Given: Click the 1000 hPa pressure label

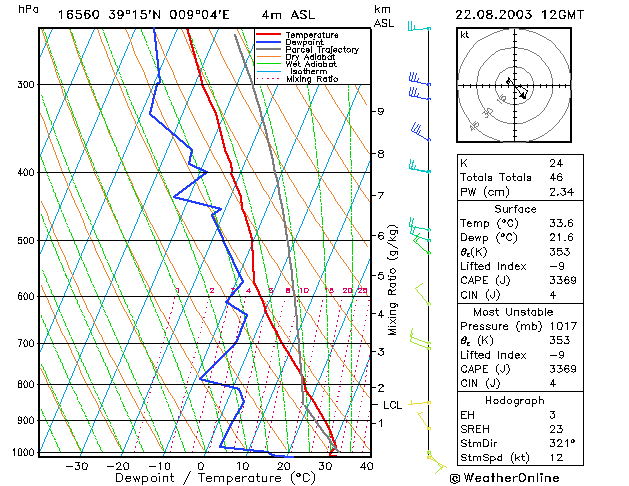Looking at the screenshot, I should [x=24, y=452].
